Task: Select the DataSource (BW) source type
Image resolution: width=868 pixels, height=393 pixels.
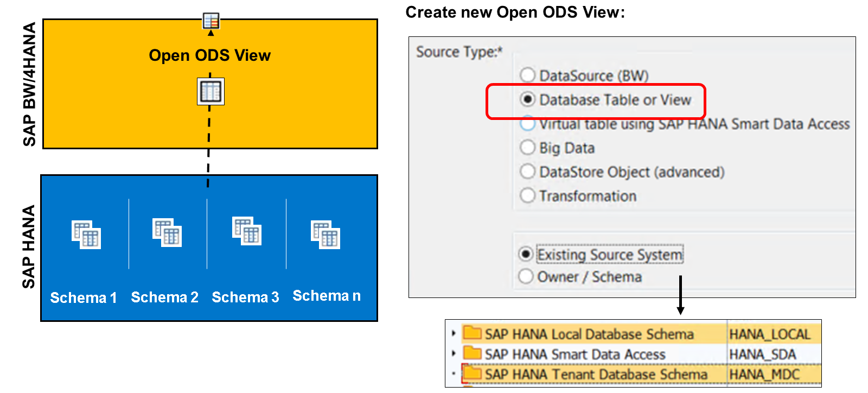Action: pos(527,75)
